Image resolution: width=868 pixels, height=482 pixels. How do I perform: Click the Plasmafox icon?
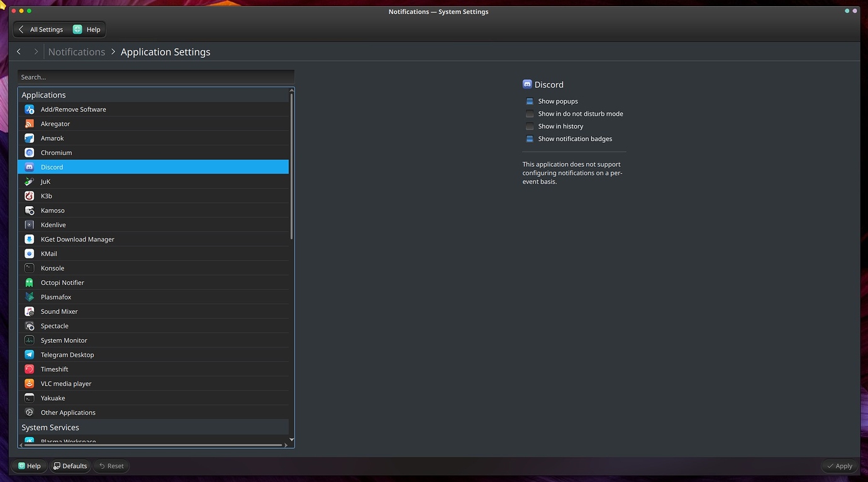point(29,298)
